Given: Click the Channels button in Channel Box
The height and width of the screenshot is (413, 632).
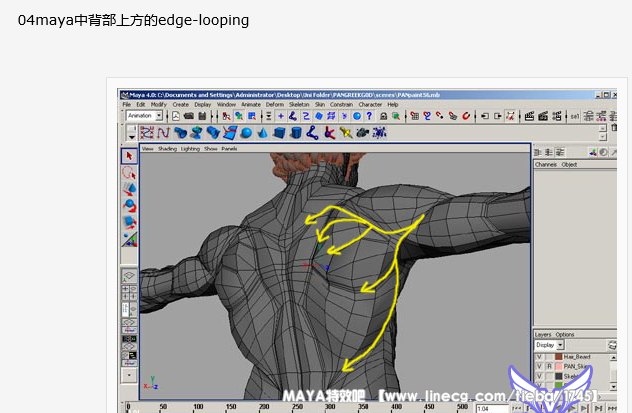Looking at the screenshot, I should pos(545,164).
